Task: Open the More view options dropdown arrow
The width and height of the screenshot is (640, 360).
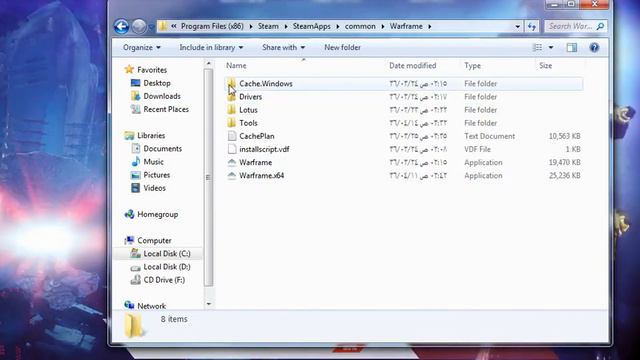Action: coord(551,47)
